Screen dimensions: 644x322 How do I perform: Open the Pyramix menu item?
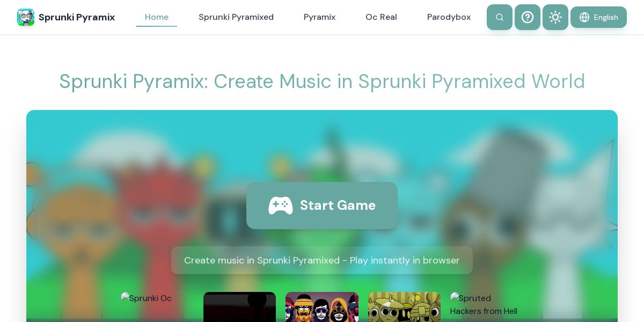point(319,17)
